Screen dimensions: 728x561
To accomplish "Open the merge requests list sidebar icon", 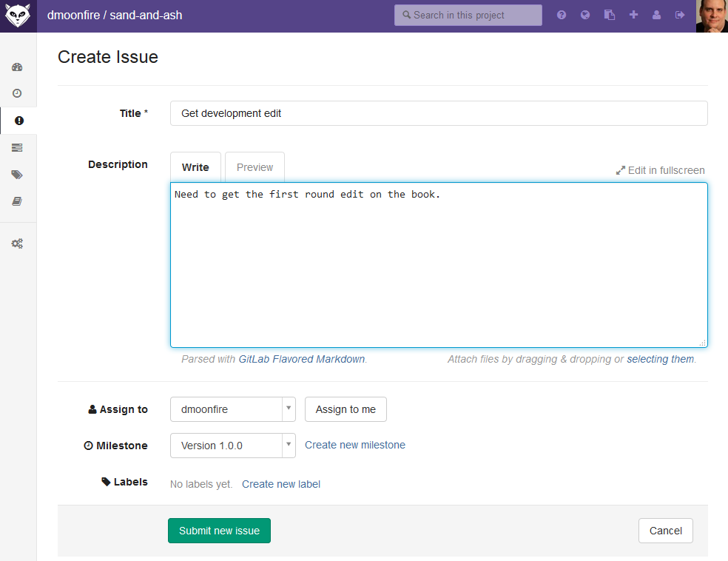I will pos(17,148).
